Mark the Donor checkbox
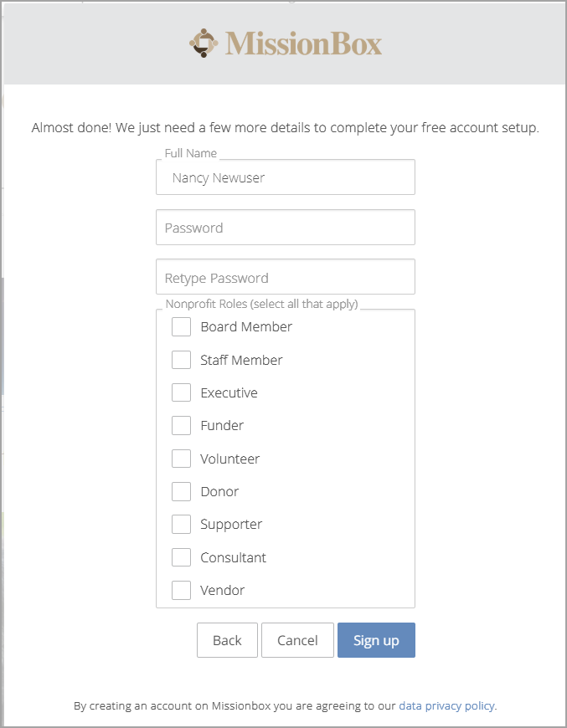Image resolution: width=567 pixels, height=728 pixels. click(x=181, y=492)
